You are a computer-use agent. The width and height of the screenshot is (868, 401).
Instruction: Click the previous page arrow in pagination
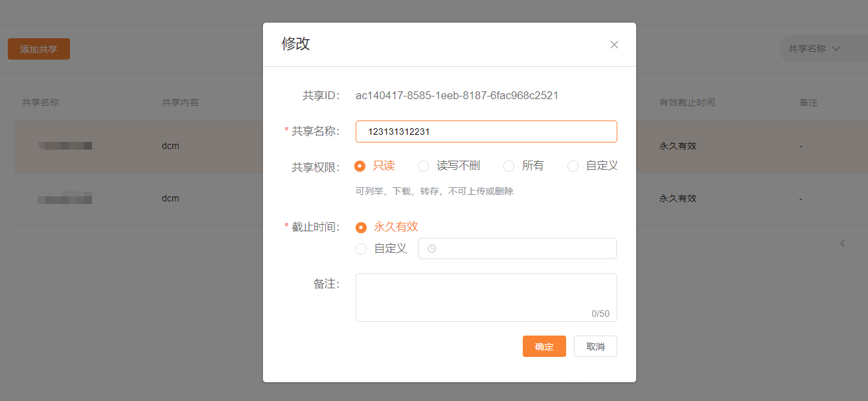coord(843,244)
